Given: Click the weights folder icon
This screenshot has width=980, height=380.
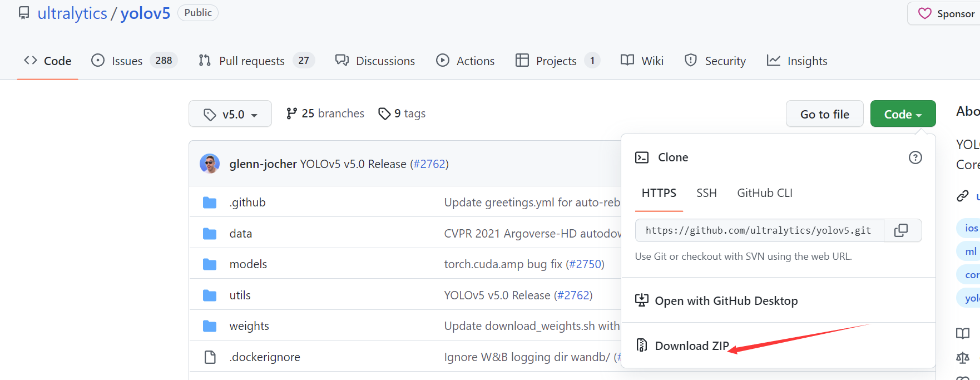Looking at the screenshot, I should click(x=210, y=326).
